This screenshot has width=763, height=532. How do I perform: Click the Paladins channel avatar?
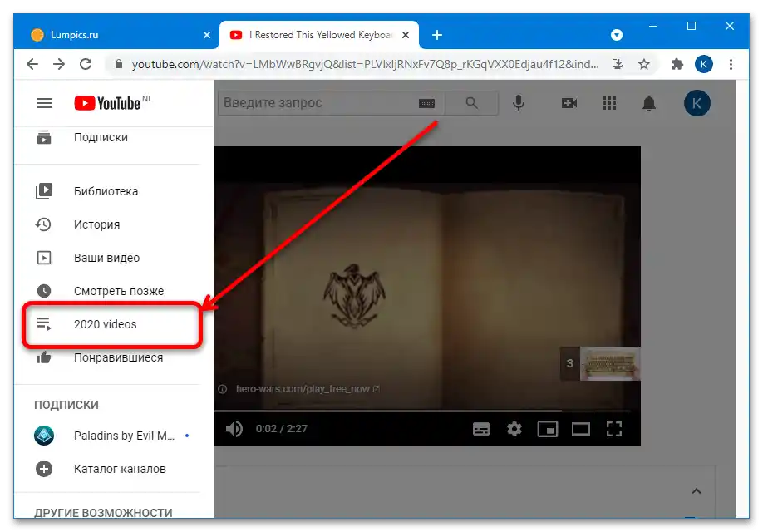(x=44, y=436)
